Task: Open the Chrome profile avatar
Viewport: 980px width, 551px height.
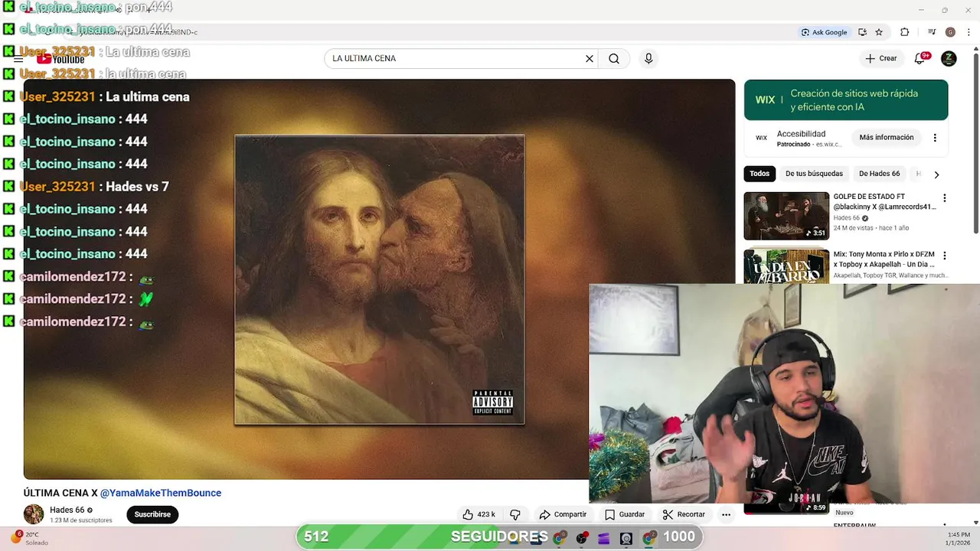Action: click(x=950, y=32)
